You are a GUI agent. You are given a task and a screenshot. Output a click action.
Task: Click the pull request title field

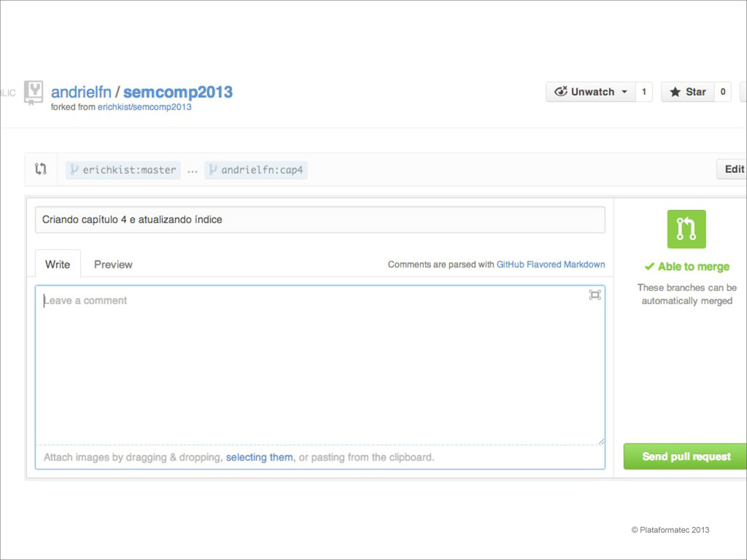320,219
